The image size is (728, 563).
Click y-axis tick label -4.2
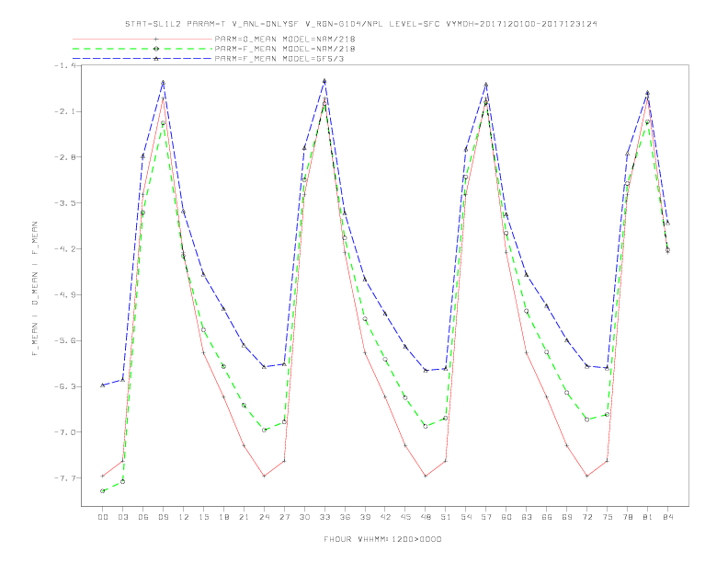pos(65,249)
